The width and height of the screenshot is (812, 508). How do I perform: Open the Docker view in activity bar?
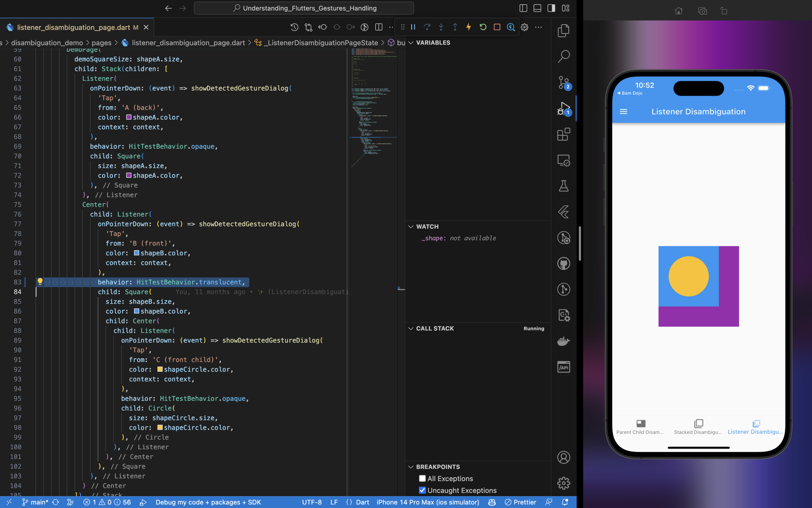[563, 341]
